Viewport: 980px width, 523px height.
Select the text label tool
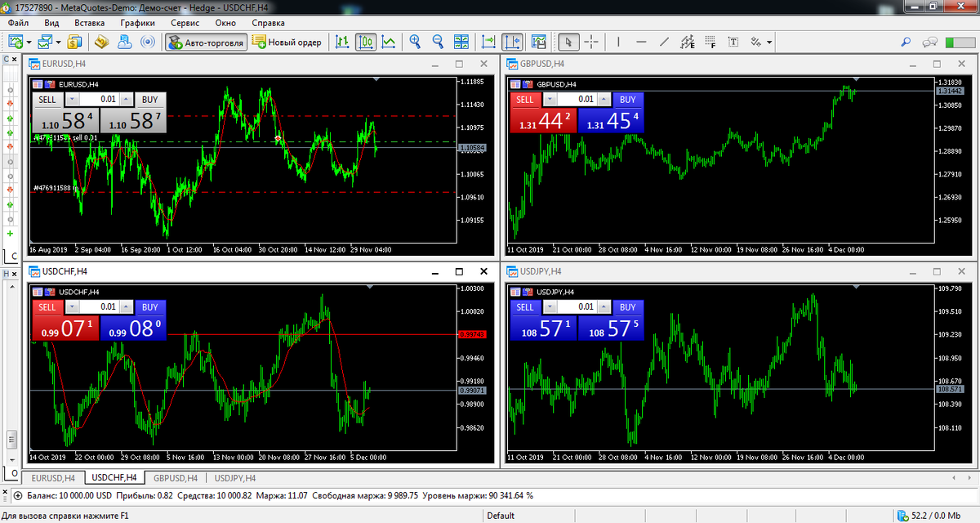[733, 42]
